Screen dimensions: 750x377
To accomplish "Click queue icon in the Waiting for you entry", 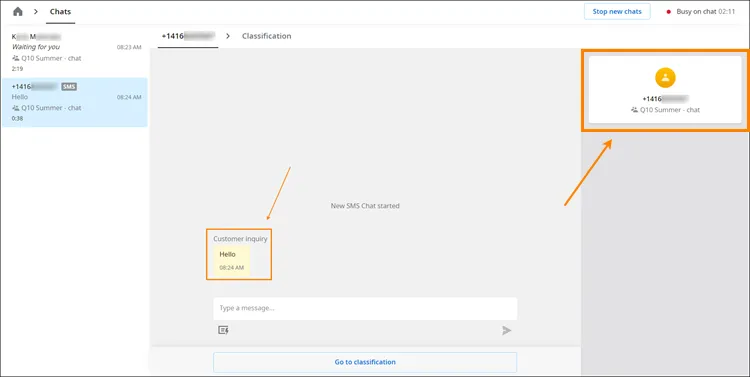I will click(x=16, y=58).
